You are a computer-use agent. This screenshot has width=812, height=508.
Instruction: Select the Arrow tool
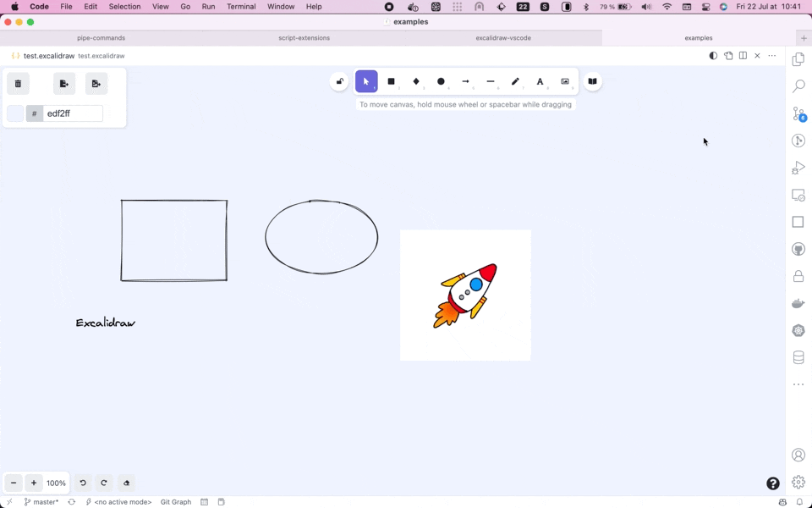click(465, 81)
